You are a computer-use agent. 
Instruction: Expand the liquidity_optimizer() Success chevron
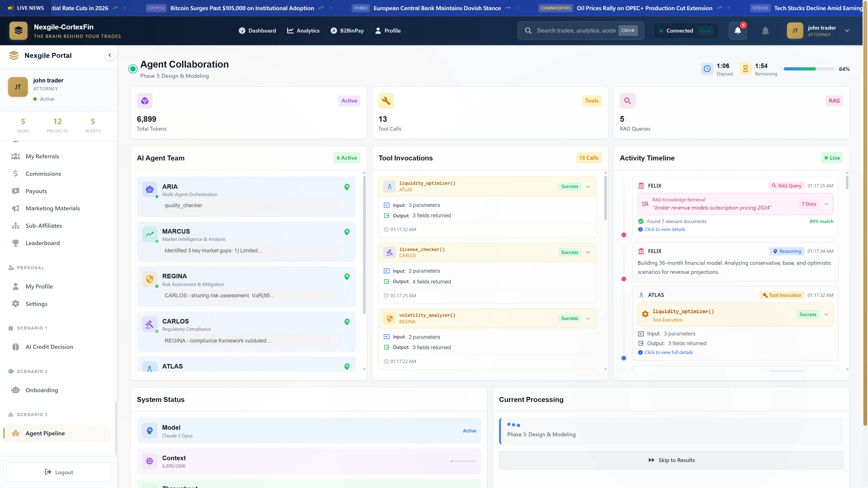(588, 186)
